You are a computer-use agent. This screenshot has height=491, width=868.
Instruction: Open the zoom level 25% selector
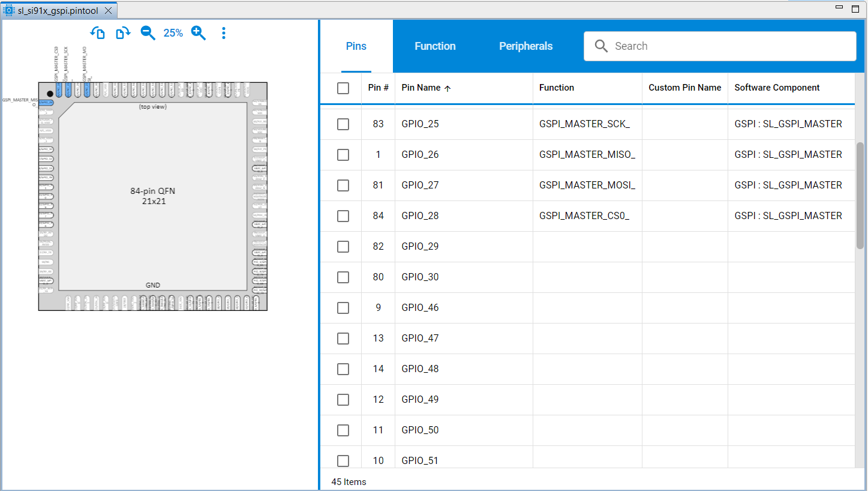point(173,33)
